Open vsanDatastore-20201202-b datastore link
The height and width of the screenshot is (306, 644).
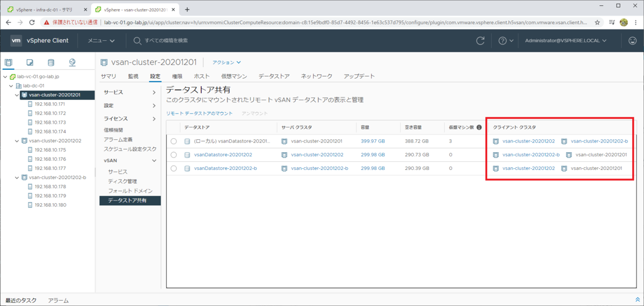[225, 168]
